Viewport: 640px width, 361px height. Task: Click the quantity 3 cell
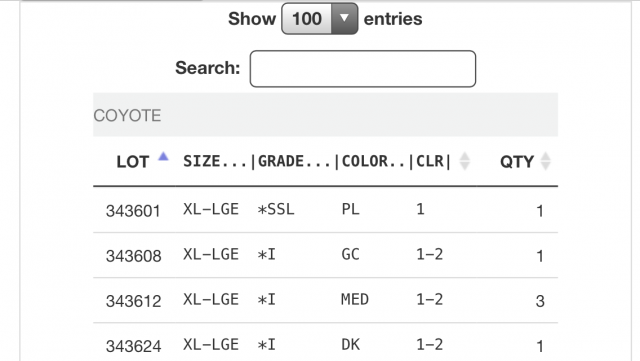click(540, 301)
